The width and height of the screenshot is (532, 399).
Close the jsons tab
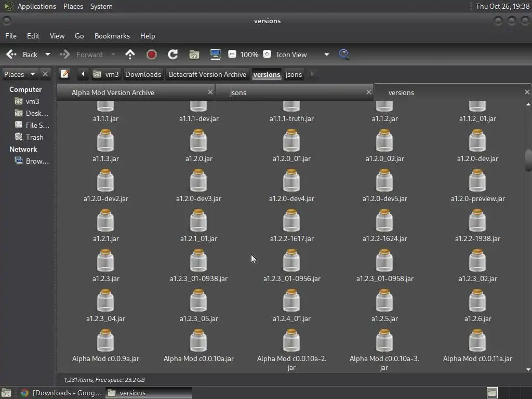click(x=369, y=92)
